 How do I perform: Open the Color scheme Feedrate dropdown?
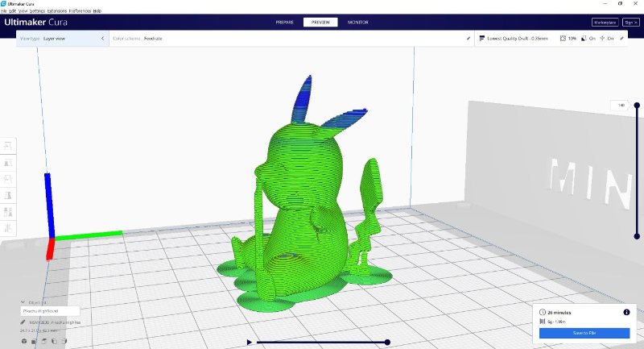(x=291, y=38)
